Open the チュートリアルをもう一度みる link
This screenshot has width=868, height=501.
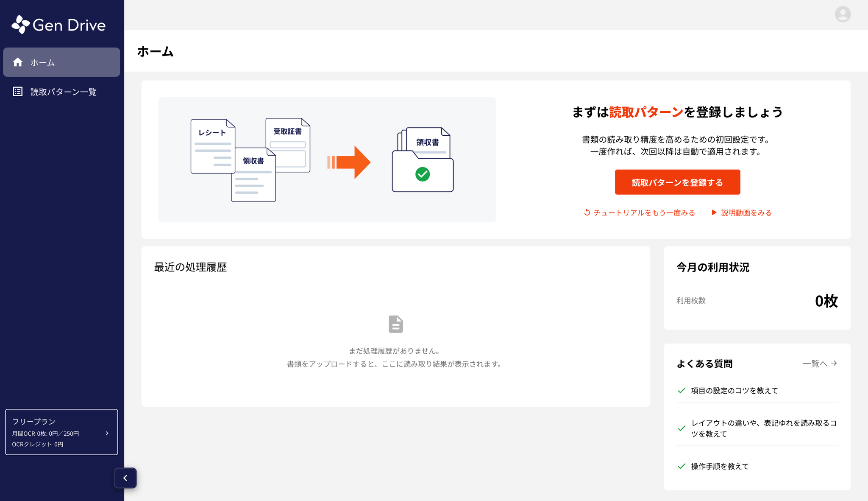coord(644,213)
